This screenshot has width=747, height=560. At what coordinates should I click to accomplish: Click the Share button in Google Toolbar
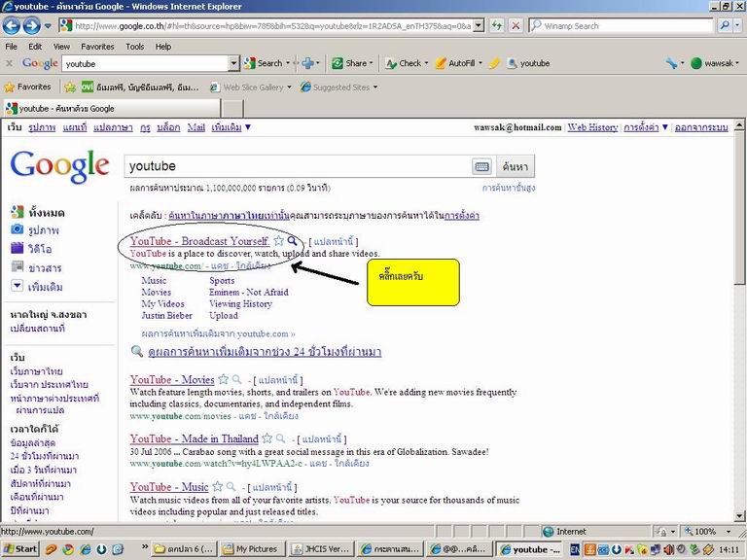(x=352, y=63)
